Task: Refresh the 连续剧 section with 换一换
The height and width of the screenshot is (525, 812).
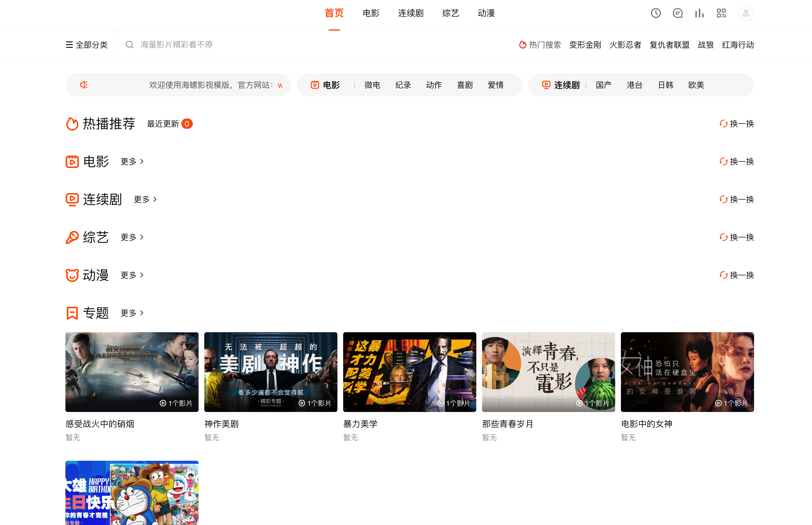Action: coord(736,199)
